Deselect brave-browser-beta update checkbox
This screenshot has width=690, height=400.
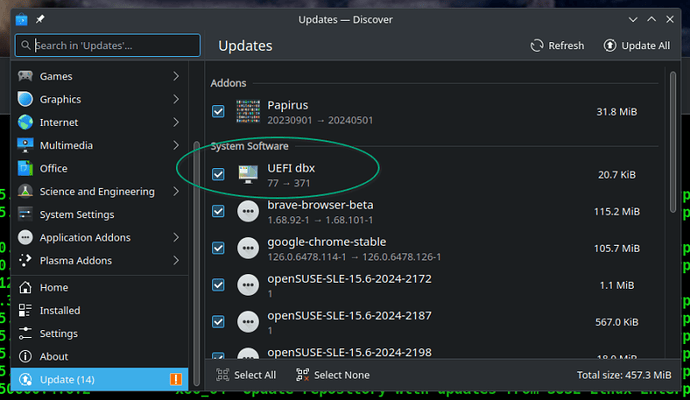(x=219, y=212)
